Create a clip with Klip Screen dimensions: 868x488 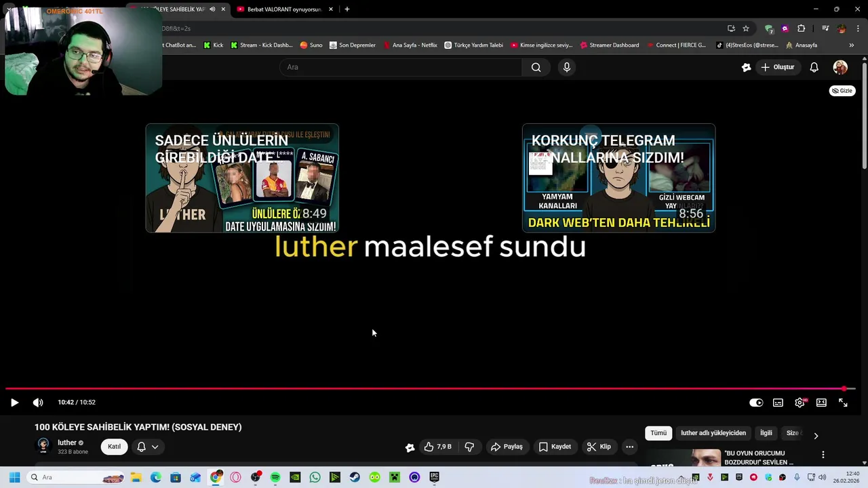[x=599, y=447]
